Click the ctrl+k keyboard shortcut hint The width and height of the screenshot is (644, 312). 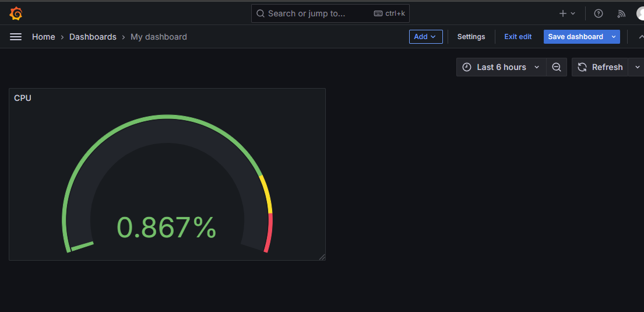pos(390,13)
